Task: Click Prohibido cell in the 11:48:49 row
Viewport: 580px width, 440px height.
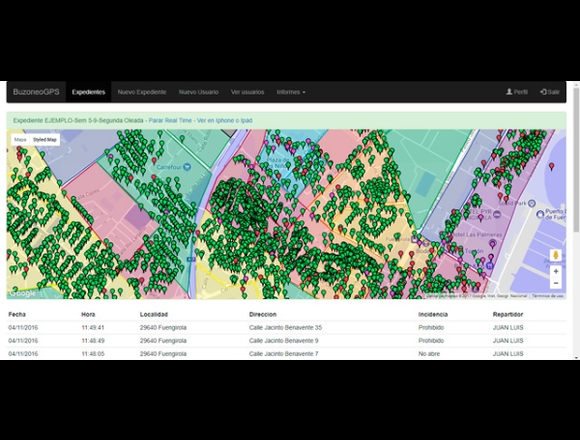Action: pos(431,341)
